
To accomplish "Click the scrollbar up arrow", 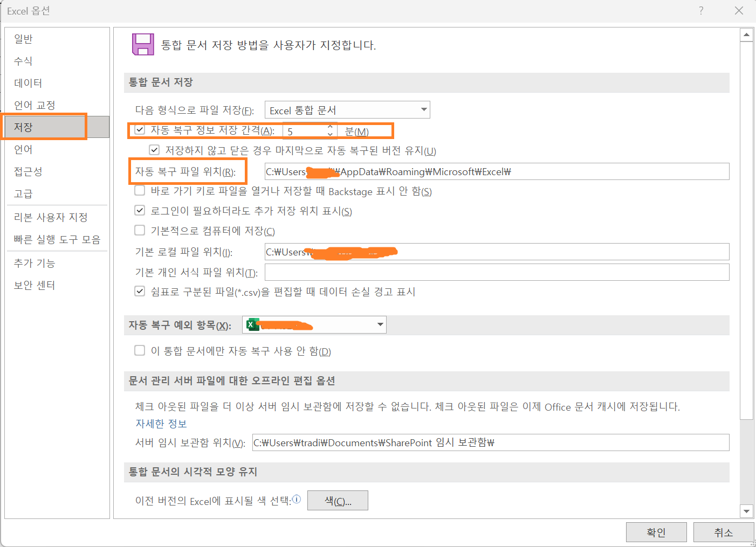I will point(746,34).
